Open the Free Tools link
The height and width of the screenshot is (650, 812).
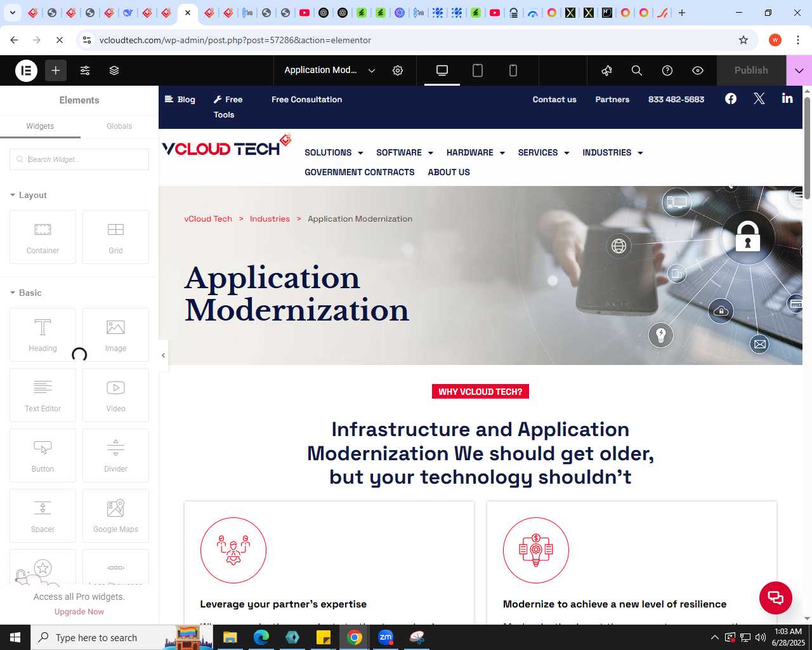click(x=228, y=107)
